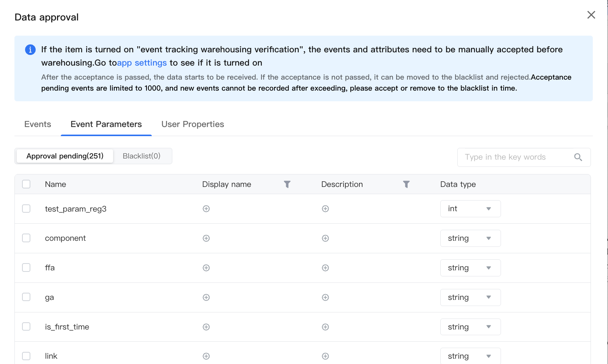Close the Data approval dialog

click(591, 15)
